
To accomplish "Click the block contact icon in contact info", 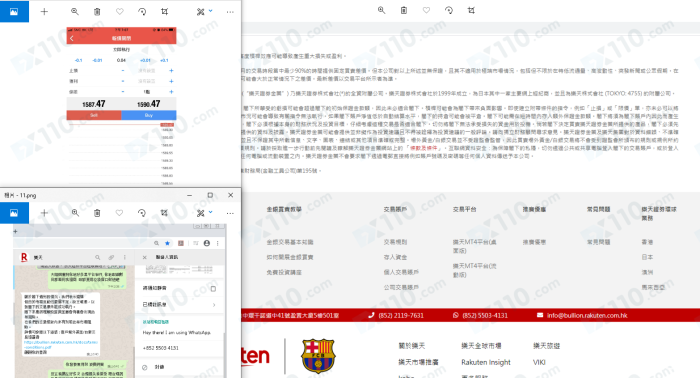I will (145, 367).
